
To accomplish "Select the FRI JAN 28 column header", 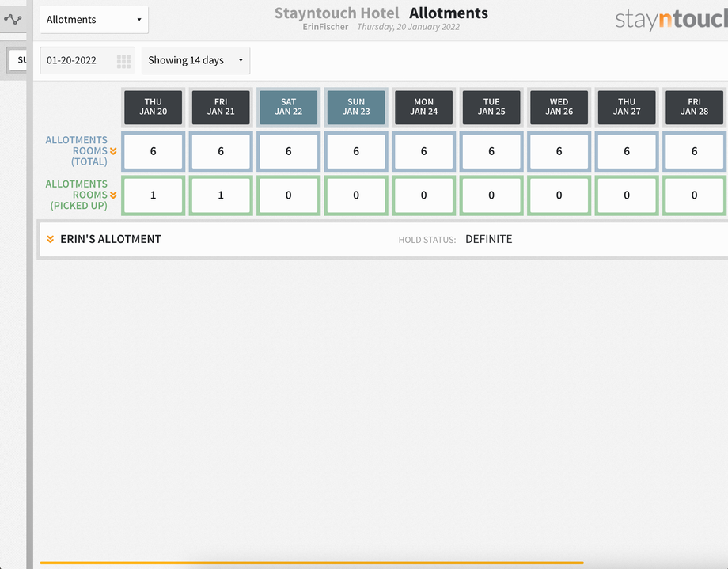I will (695, 108).
